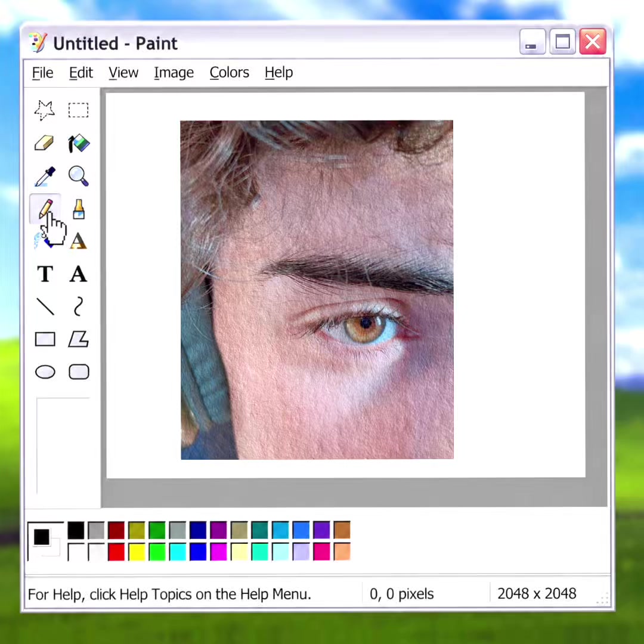
Task: Choose the bright red swatch
Action: coord(116,552)
